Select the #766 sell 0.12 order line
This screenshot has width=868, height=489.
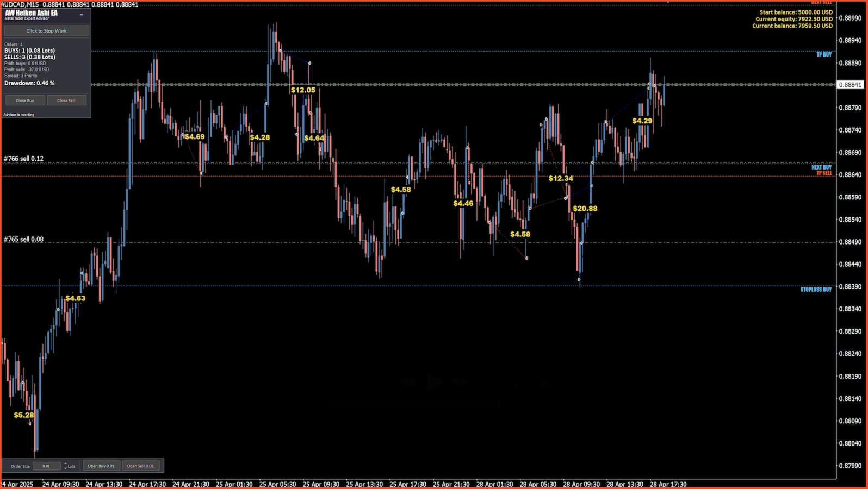coord(23,159)
